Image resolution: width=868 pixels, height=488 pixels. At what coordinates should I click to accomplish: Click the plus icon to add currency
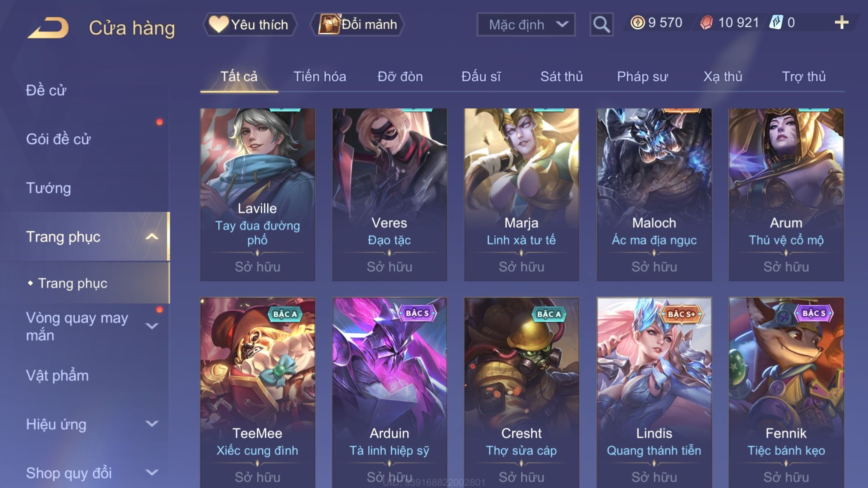841,23
